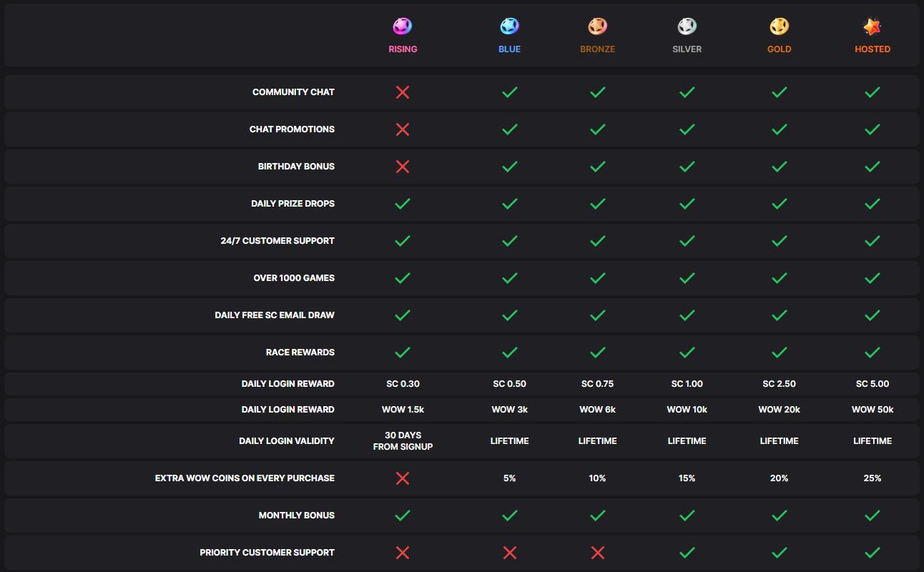The image size is (924, 572).
Task: Click the red X for Community Chat under Rising
Action: coord(403,92)
